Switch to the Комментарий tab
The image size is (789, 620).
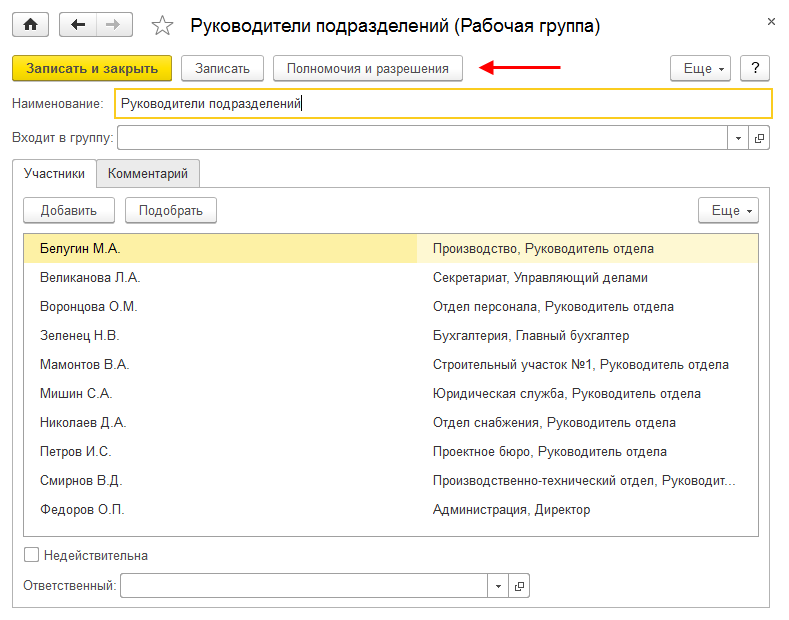[x=148, y=173]
